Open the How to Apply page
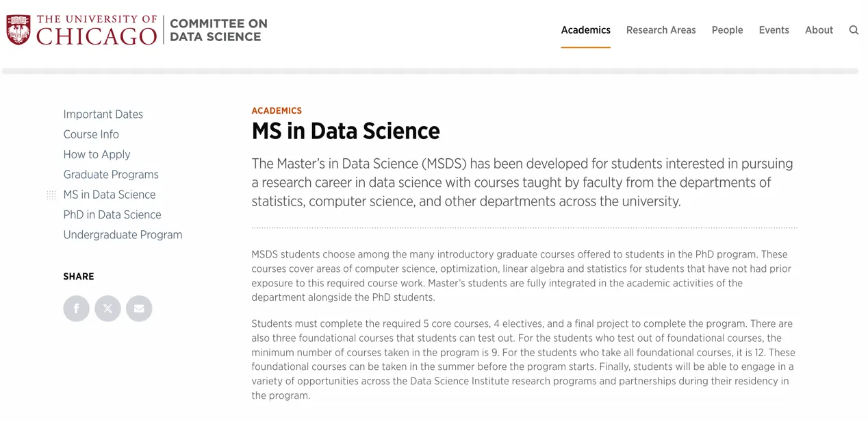Viewport: 868px width, 422px height. tap(97, 154)
